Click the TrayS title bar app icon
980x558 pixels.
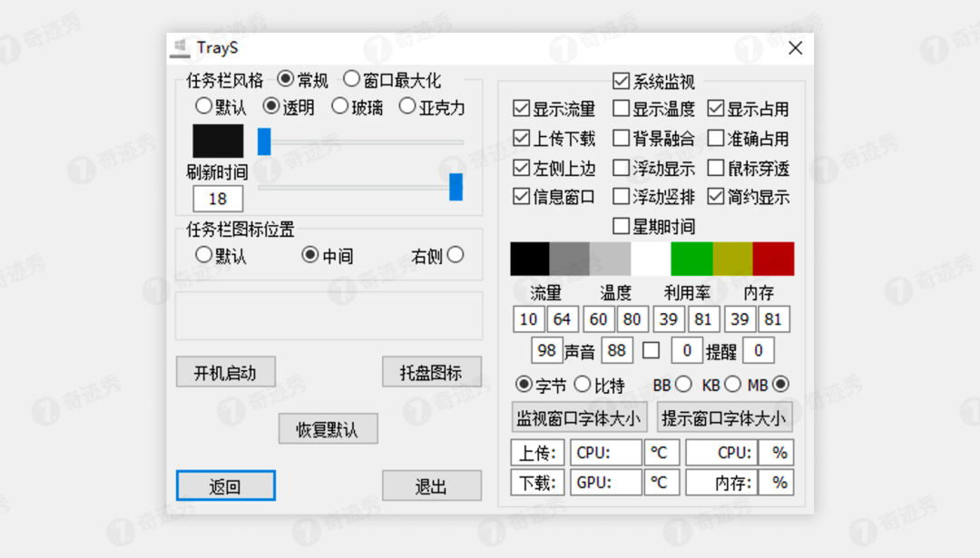click(x=180, y=48)
